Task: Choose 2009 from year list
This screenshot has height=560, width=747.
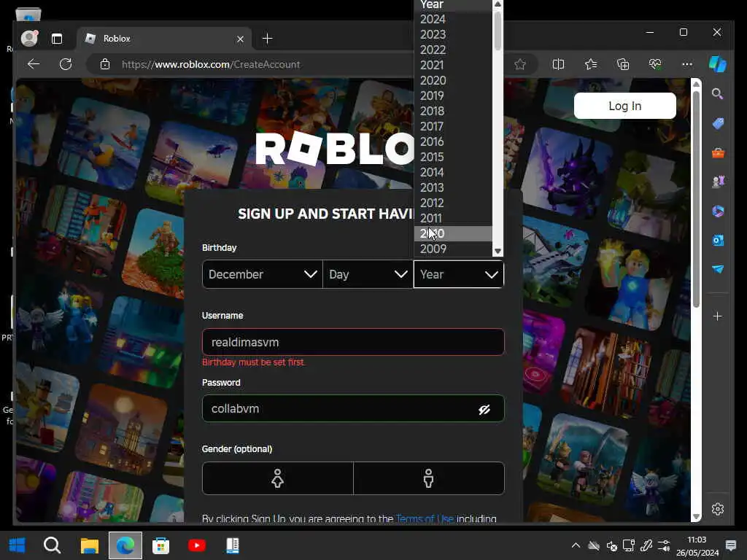Action: pos(452,249)
